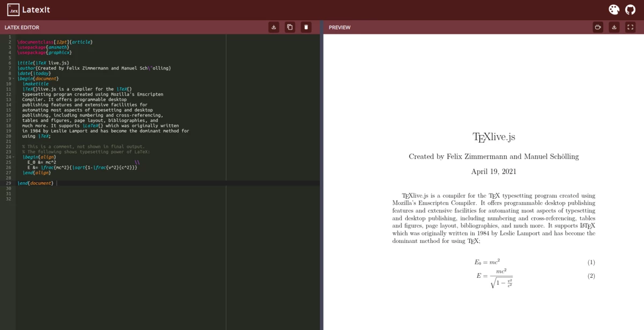Switch preview to fullscreen

[631, 27]
